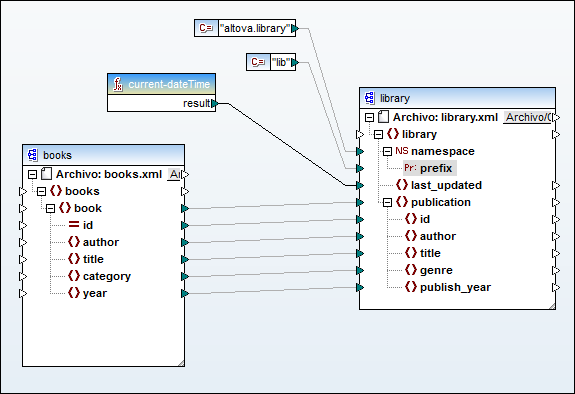
Task: Collapse the book element node
Action: tap(50, 208)
